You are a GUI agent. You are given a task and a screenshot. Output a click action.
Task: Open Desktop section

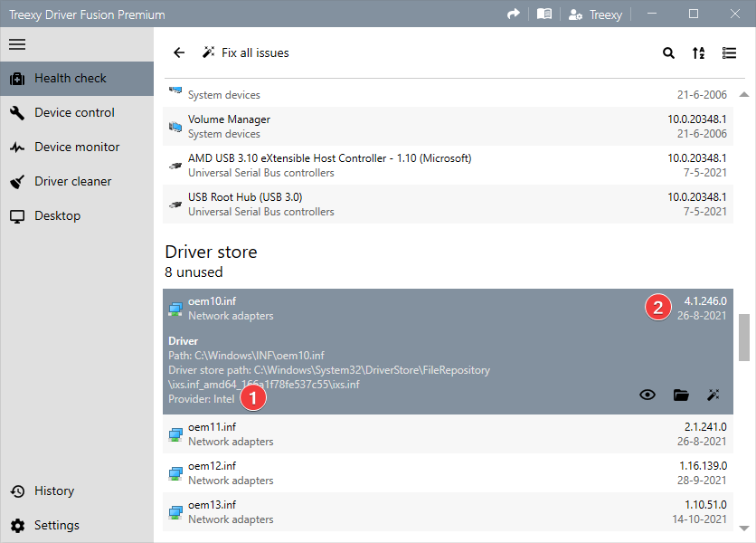coord(77,215)
